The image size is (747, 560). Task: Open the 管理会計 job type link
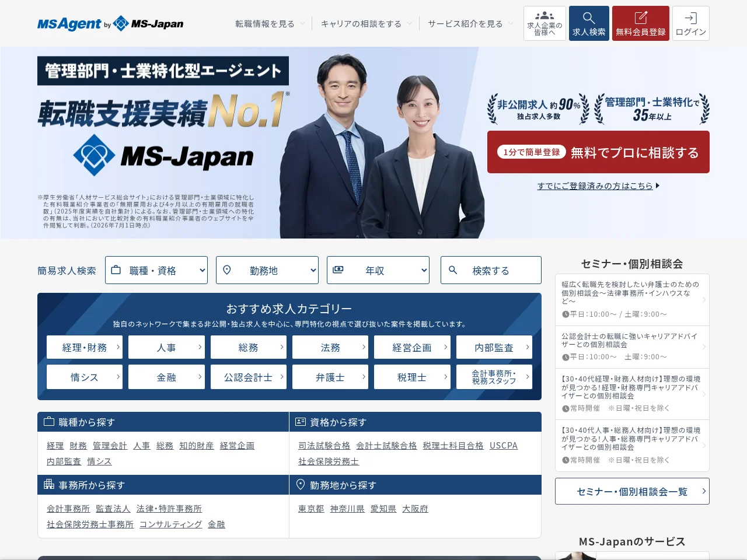(110, 446)
